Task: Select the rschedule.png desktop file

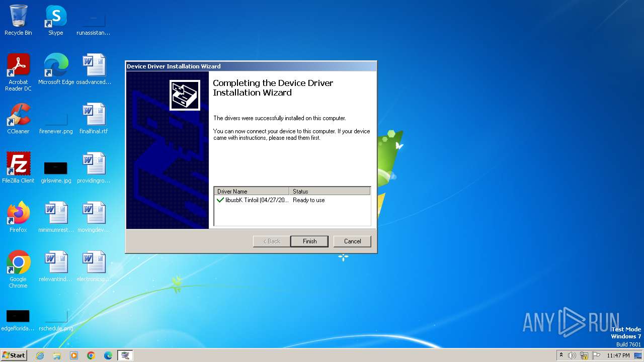Action: tap(56, 320)
